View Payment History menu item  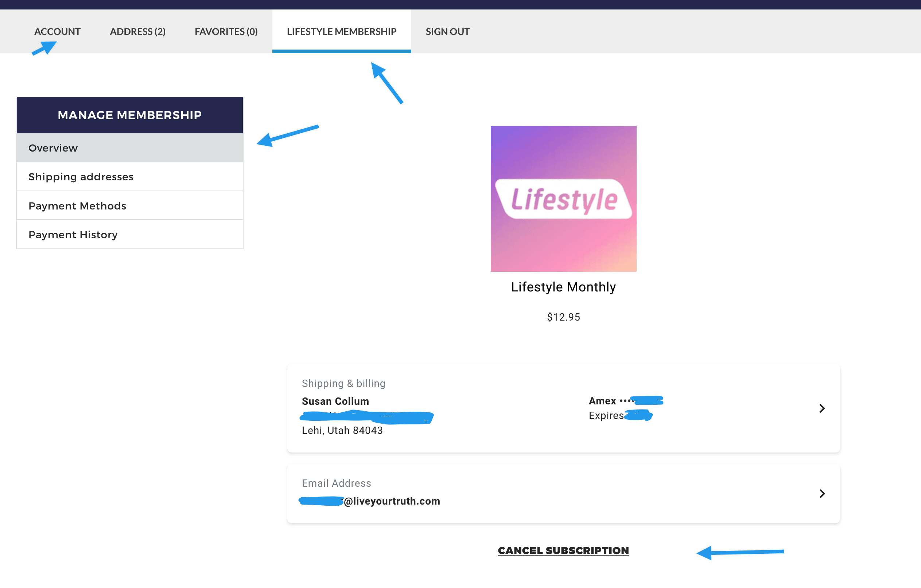coord(130,235)
